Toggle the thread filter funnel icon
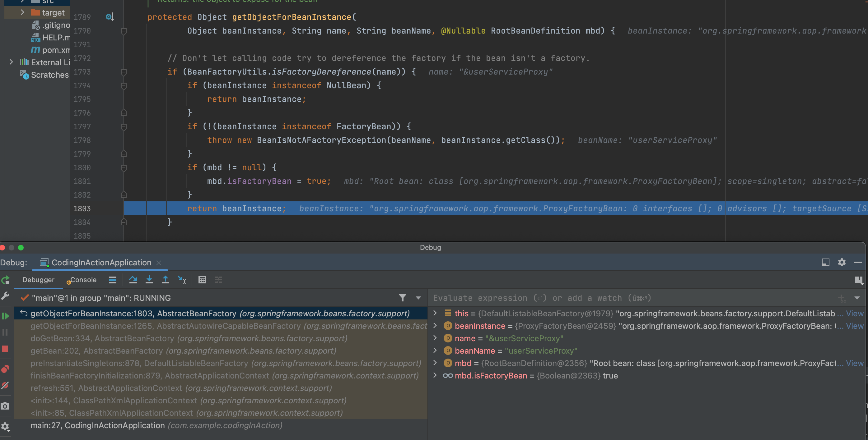The image size is (868, 440). (402, 298)
